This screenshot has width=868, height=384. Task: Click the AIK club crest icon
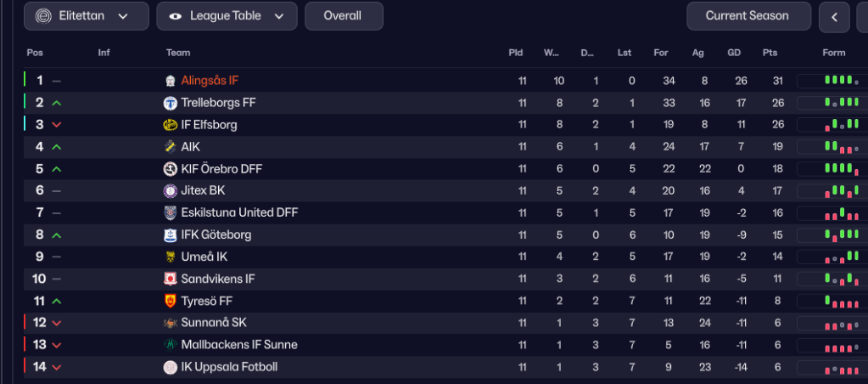pos(170,147)
